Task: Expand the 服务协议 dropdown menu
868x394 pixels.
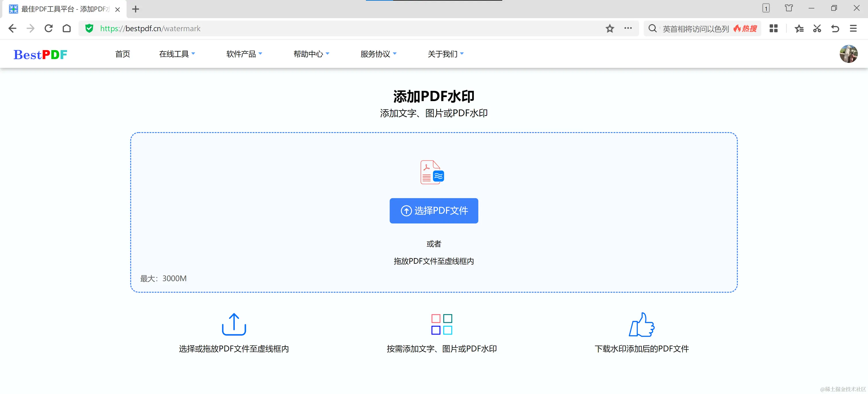Action: 378,54
